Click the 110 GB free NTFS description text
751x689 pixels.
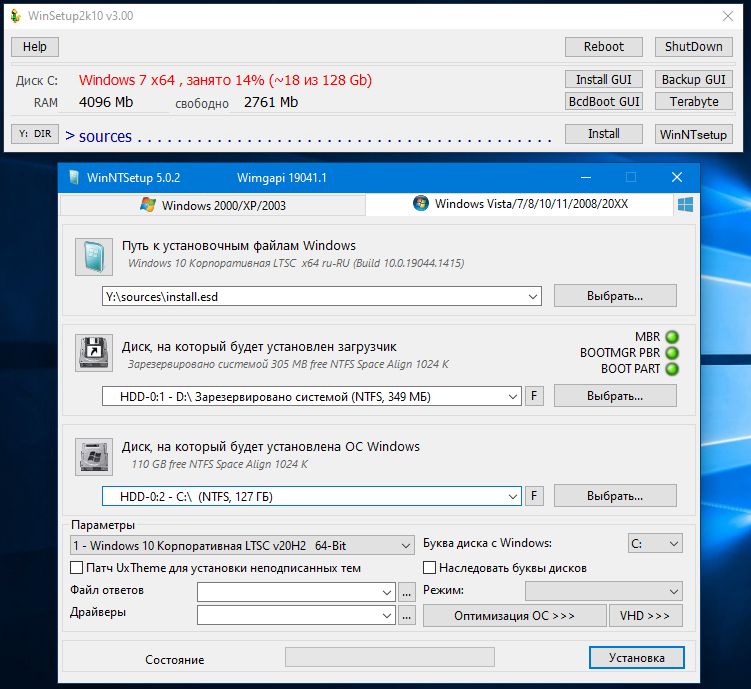220,464
